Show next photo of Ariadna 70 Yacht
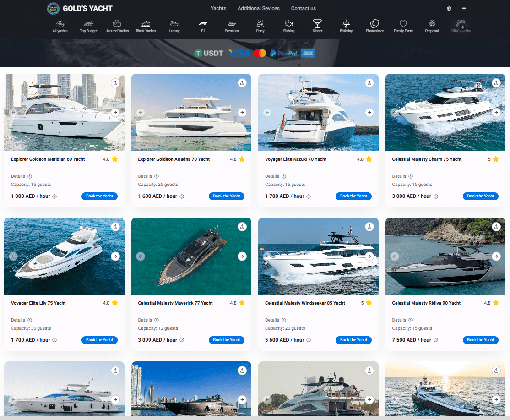 (242, 113)
